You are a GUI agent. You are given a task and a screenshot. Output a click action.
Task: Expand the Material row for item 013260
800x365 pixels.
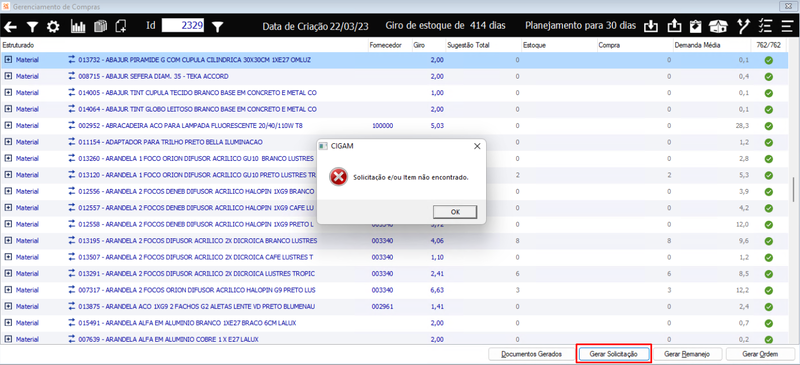8,158
